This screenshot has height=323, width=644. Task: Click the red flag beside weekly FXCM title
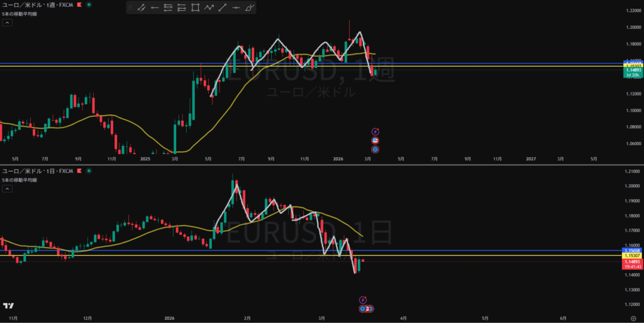79,4
